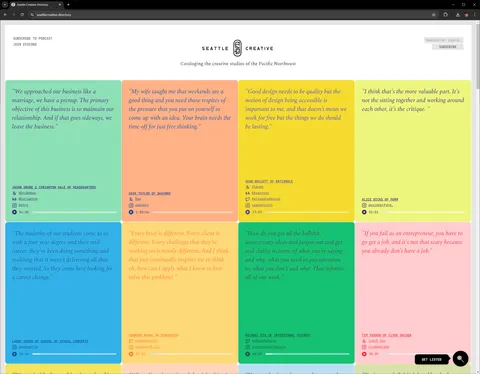Image resolution: width=480 pixels, height=374 pixels.
Task: Select the Seattle Creative Directory browser tab
Action: 36,5
